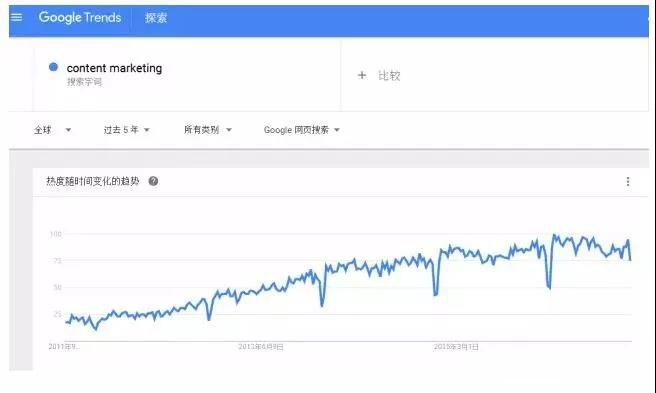Expand the Google 网页搜索 search type dropdown
The image size is (656, 393).
302,130
